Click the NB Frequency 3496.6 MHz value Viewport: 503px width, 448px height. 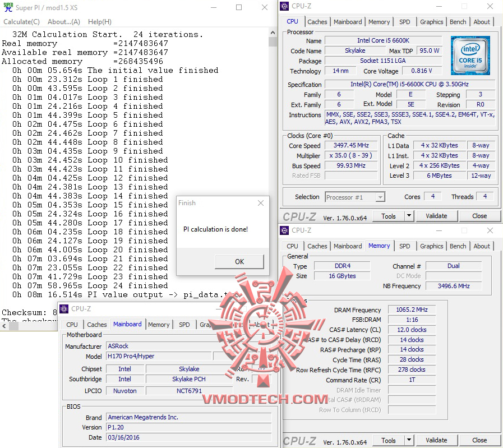[x=454, y=286]
